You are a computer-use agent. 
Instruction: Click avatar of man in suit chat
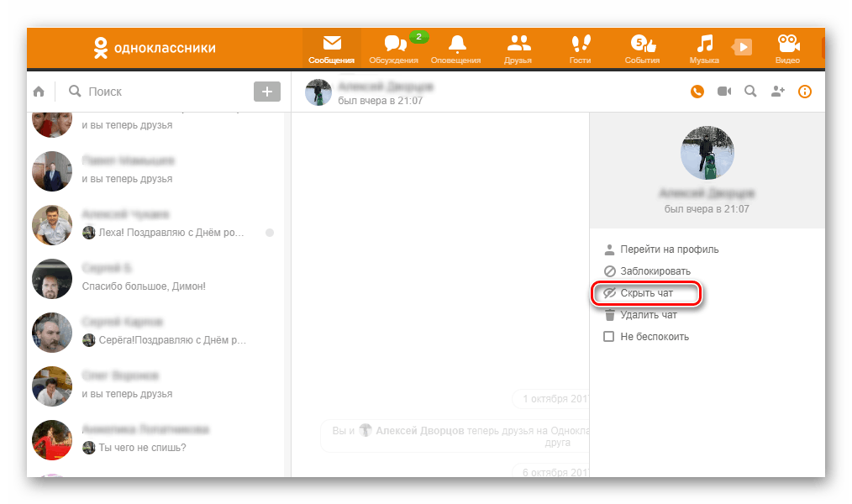(x=52, y=171)
